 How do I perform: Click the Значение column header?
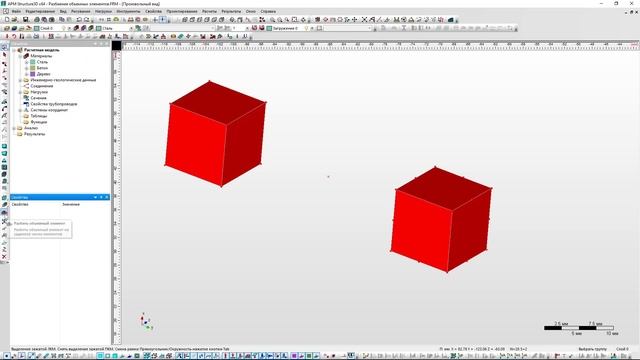click(71, 204)
